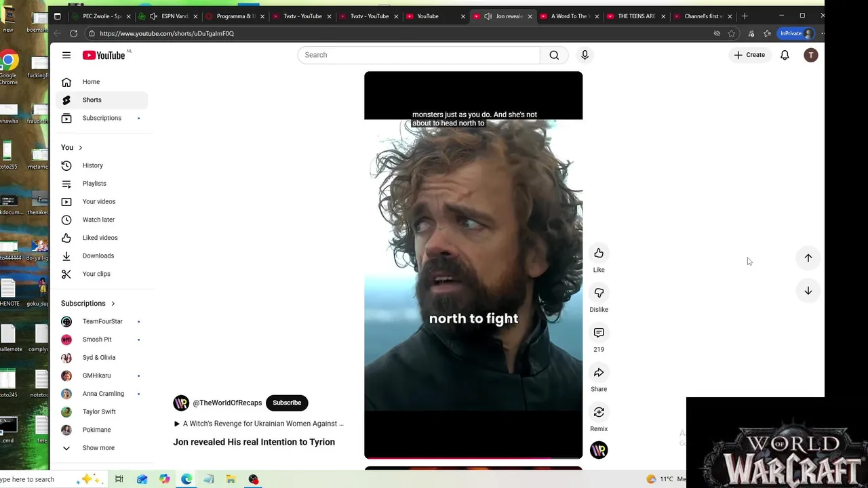Subscribe to TheWorldOfRecaps
This screenshot has width=868, height=488.
coord(287,403)
